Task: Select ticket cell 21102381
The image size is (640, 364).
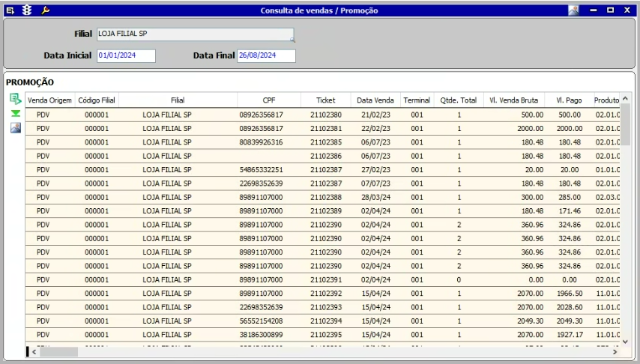Action: 326,129
